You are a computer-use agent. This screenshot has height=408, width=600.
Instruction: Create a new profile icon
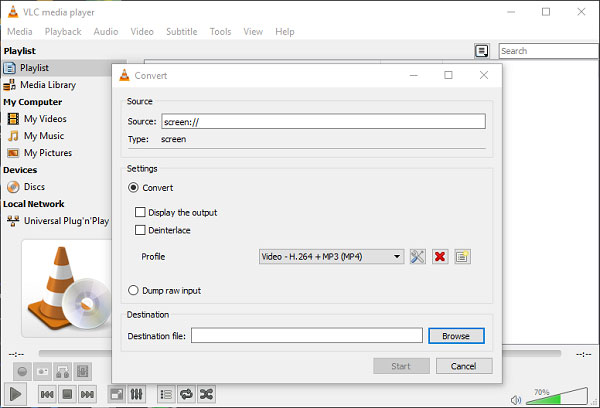pyautogui.click(x=462, y=256)
